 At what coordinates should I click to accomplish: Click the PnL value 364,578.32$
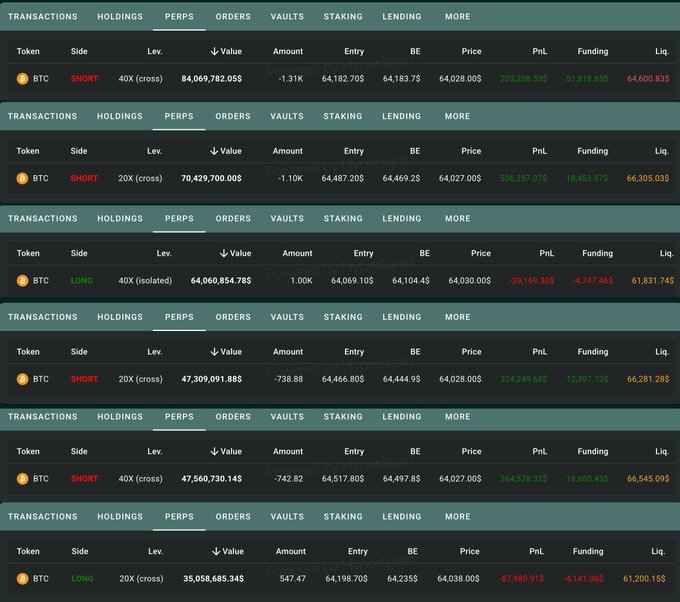[x=523, y=479]
